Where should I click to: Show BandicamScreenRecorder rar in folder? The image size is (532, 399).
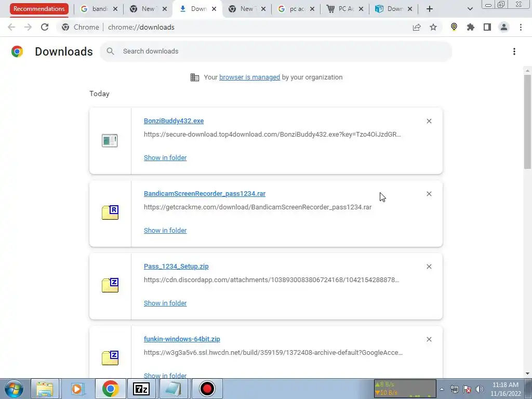click(165, 230)
